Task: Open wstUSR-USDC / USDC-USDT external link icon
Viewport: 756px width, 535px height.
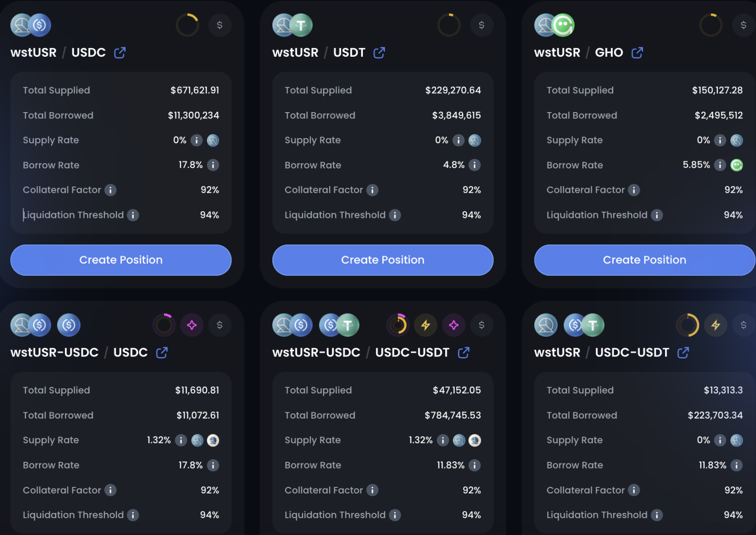Action: click(x=463, y=353)
